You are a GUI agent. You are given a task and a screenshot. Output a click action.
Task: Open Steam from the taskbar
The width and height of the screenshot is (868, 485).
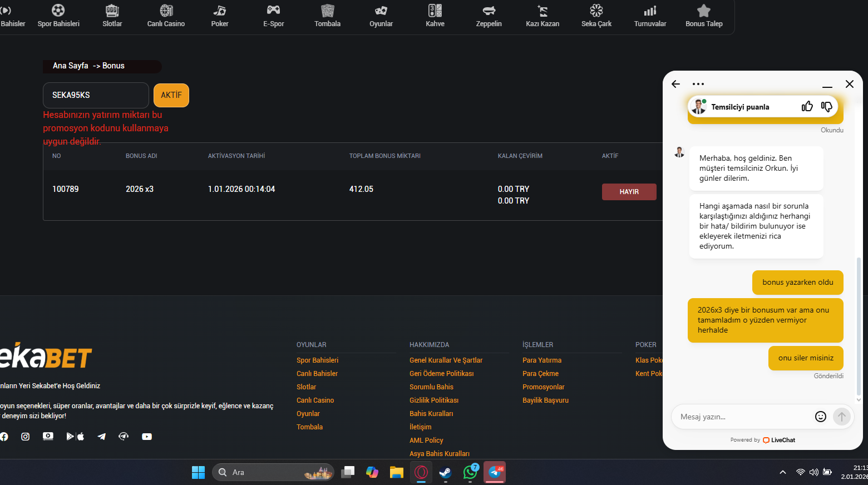point(445,472)
